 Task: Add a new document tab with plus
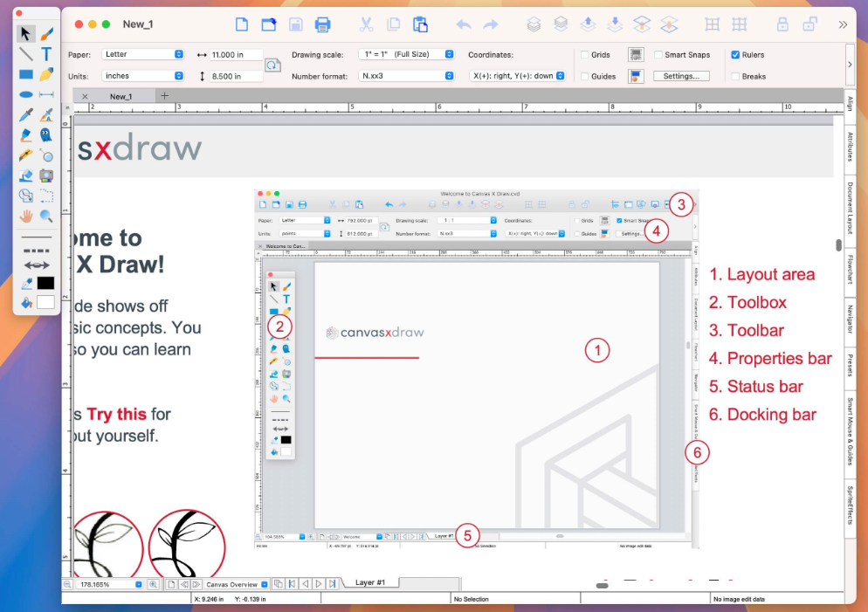[x=163, y=96]
